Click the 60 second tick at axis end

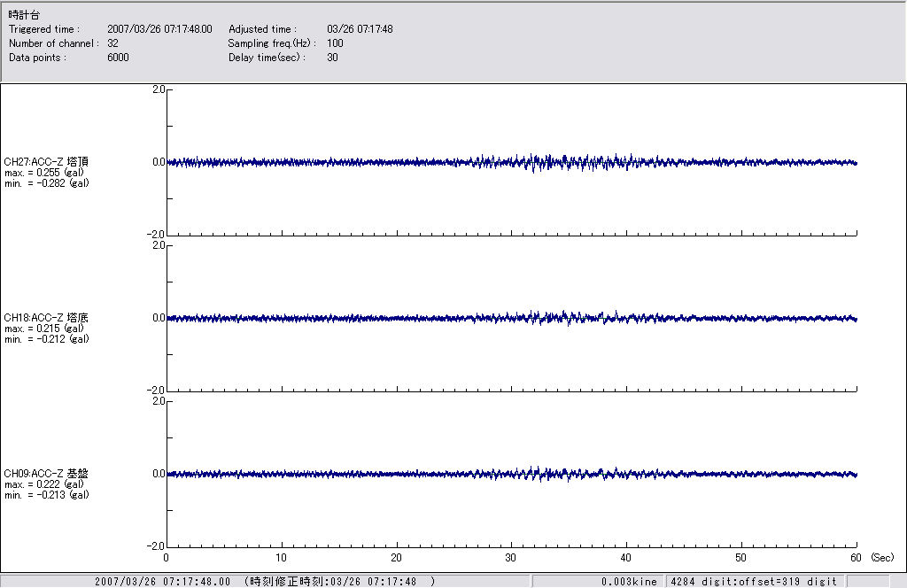point(857,558)
